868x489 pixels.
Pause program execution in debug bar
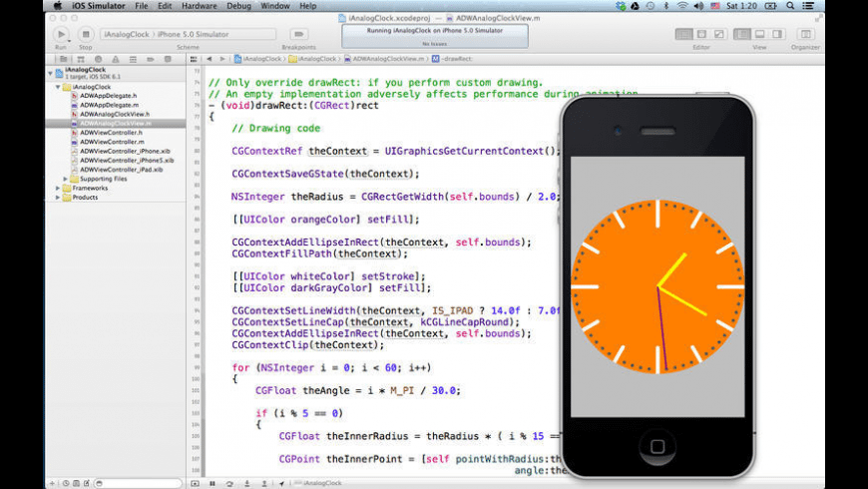coord(213,483)
